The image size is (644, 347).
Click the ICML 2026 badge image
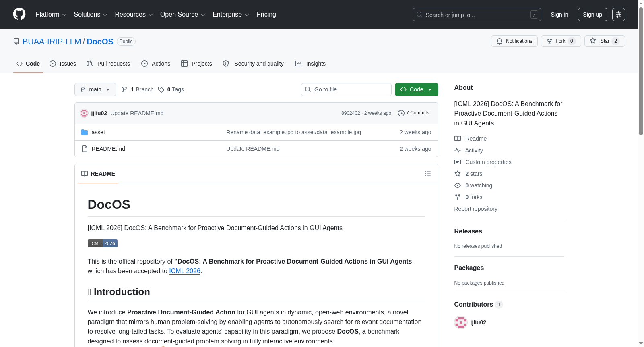point(103,243)
